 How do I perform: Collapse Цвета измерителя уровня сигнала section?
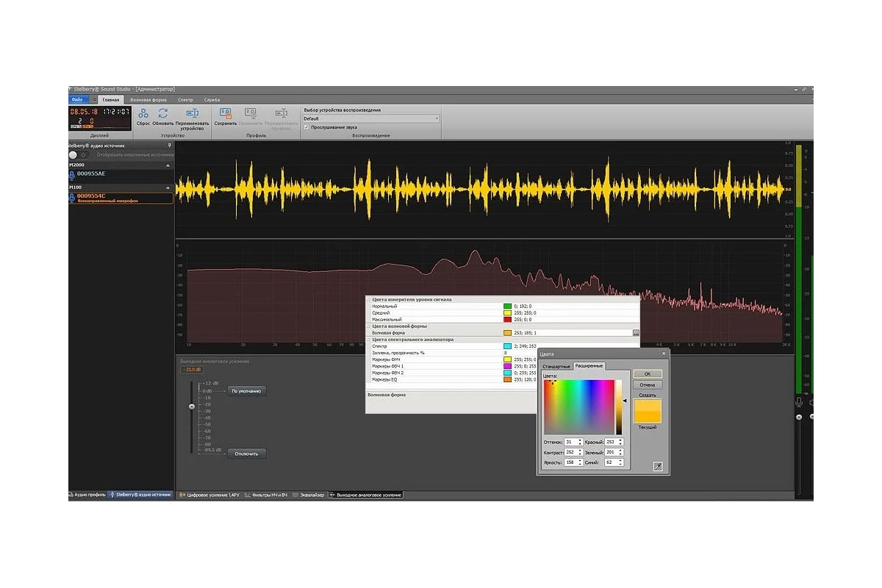368,300
